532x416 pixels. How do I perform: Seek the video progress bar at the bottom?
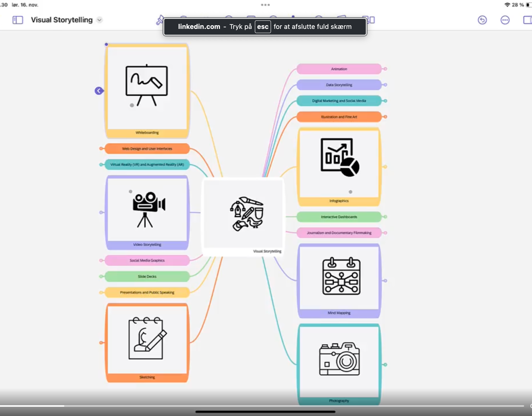click(262, 406)
